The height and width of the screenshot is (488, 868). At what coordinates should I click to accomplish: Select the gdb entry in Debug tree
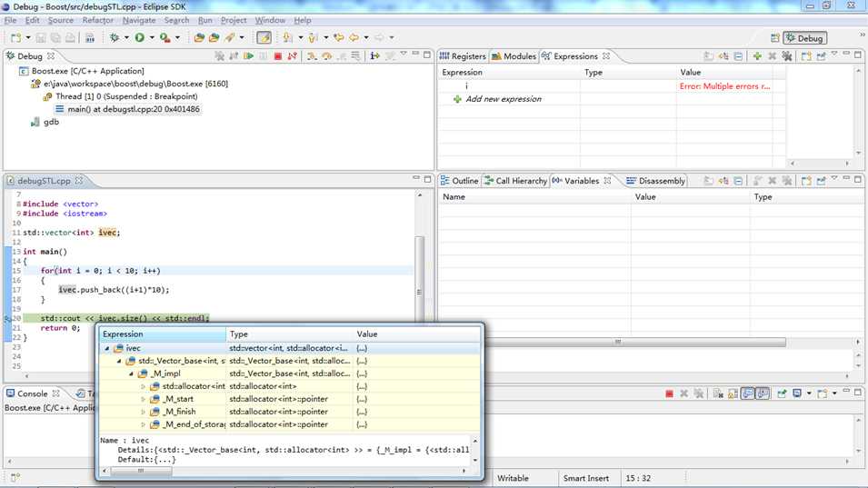tap(51, 122)
